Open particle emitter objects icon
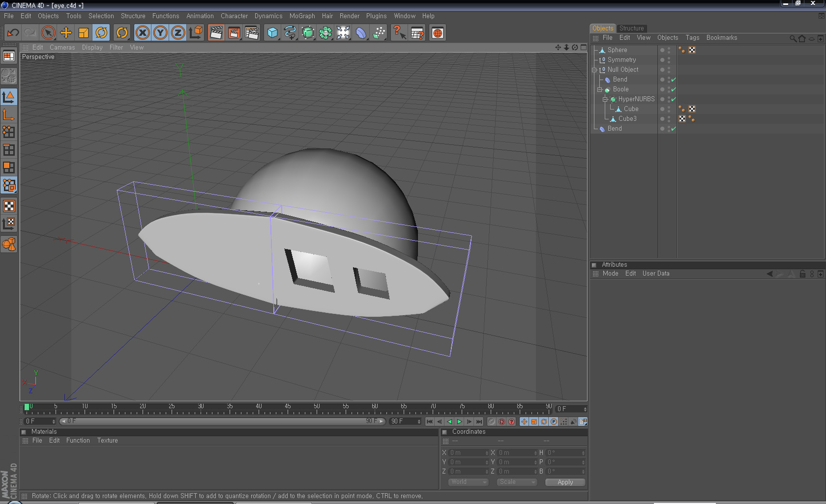 379,33
